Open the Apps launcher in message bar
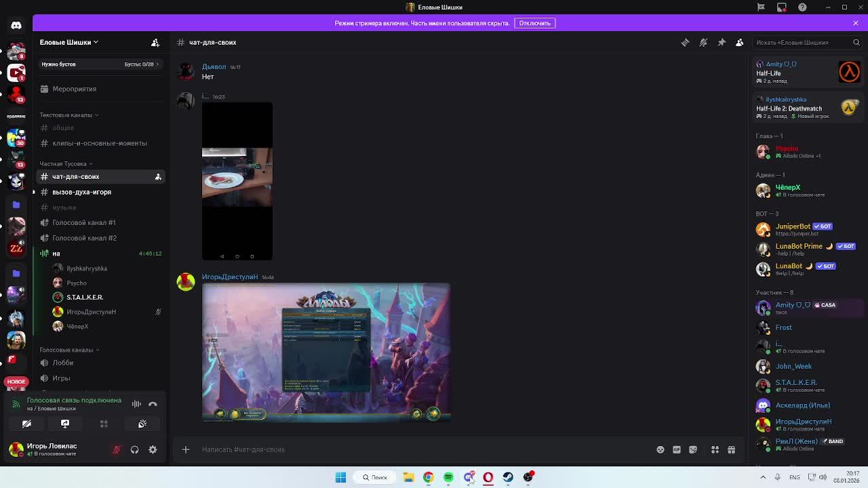The image size is (868, 488). tap(715, 449)
